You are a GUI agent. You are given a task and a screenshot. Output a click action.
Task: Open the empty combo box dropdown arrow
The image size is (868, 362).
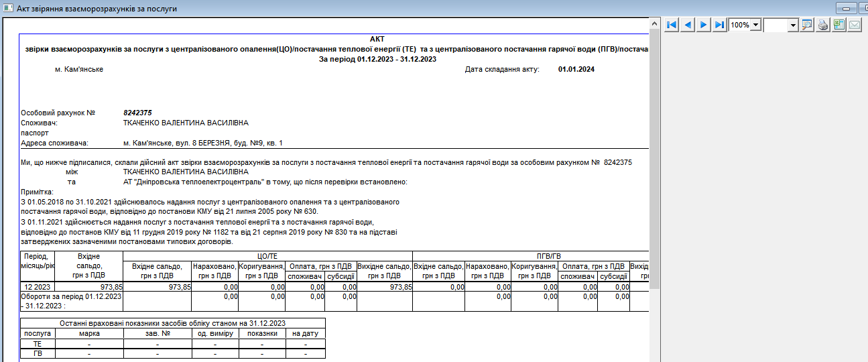pyautogui.click(x=794, y=25)
